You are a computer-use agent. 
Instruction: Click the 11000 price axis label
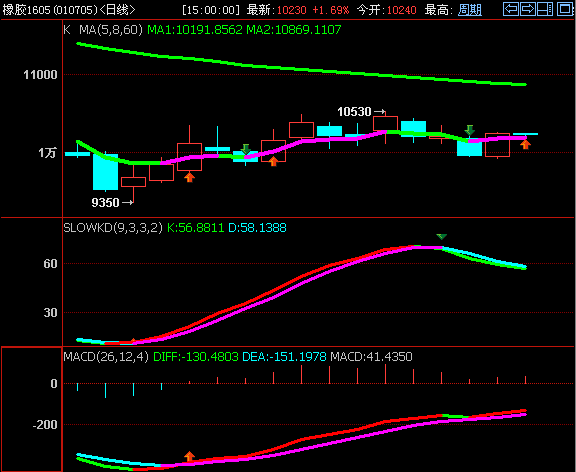click(x=40, y=75)
